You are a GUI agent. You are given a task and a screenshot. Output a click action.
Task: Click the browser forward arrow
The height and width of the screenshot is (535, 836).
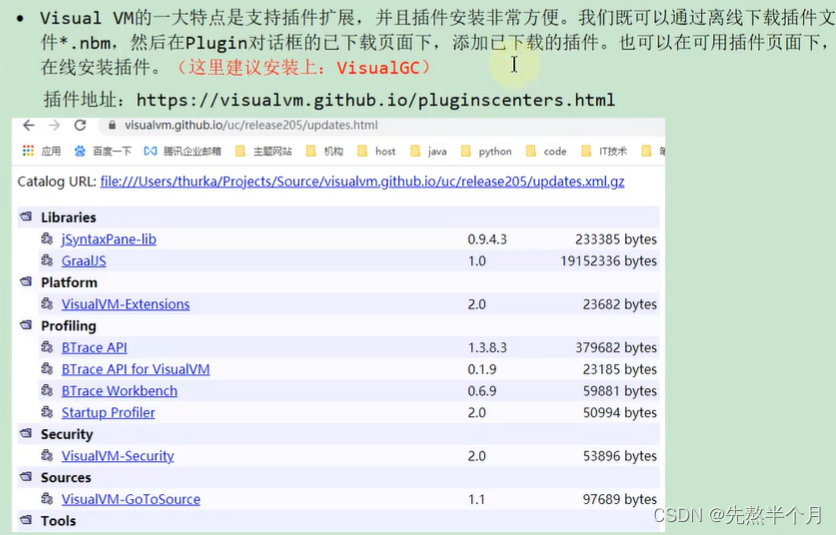[x=54, y=125]
